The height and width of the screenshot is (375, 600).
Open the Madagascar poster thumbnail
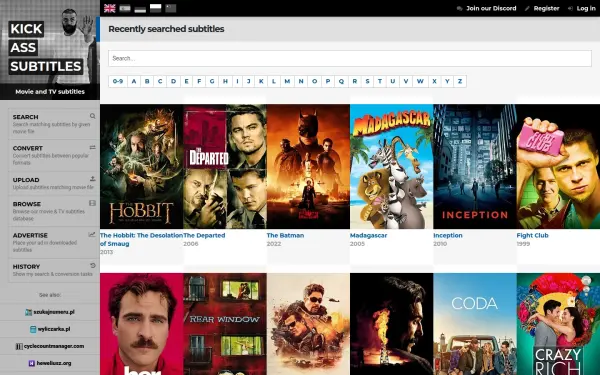[x=391, y=166]
